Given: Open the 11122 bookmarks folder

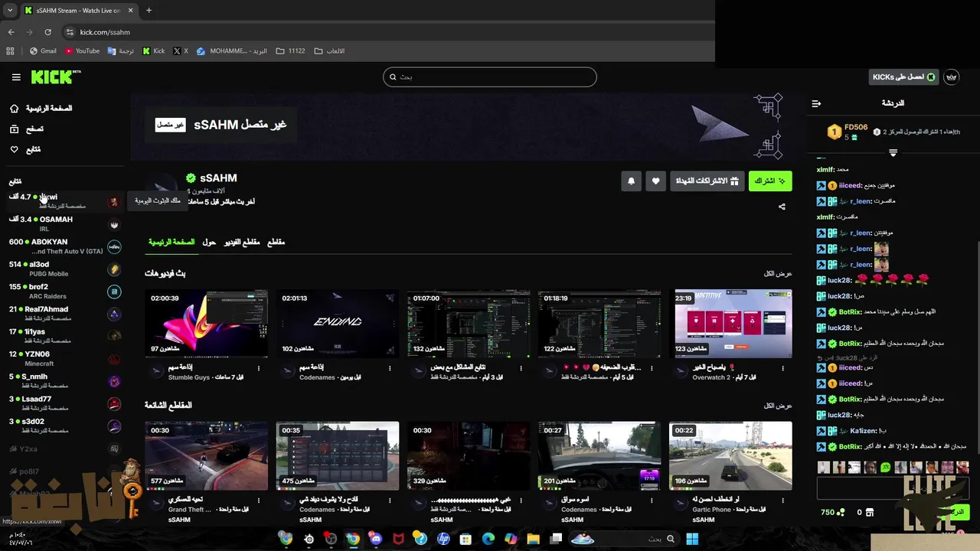Looking at the screenshot, I should click(291, 51).
